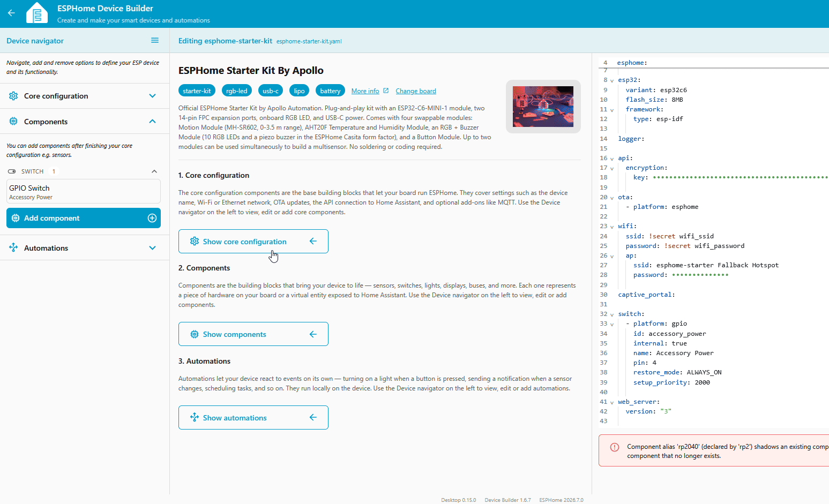Click arrow icon in Show core configuration
Viewport: 829px width, 504px height.
pos(313,242)
